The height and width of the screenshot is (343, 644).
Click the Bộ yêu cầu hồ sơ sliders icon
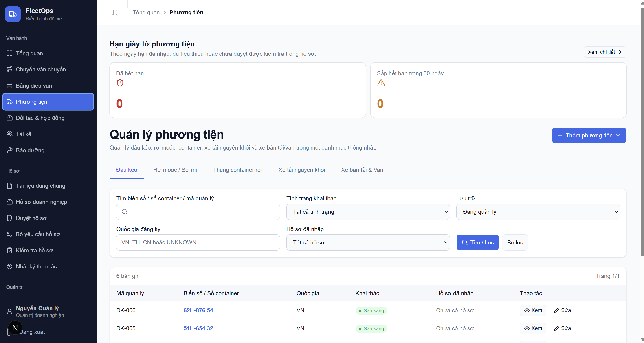pyautogui.click(x=9, y=234)
